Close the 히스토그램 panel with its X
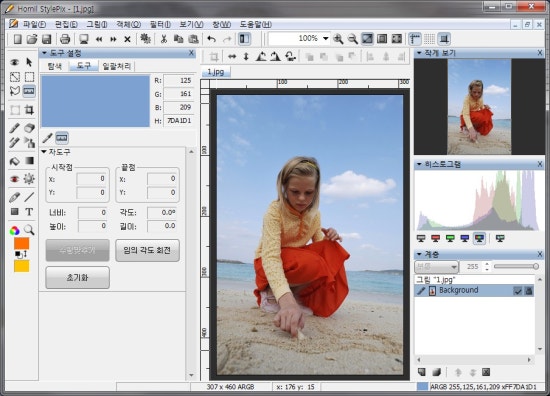This screenshot has height=396, width=550. point(540,164)
